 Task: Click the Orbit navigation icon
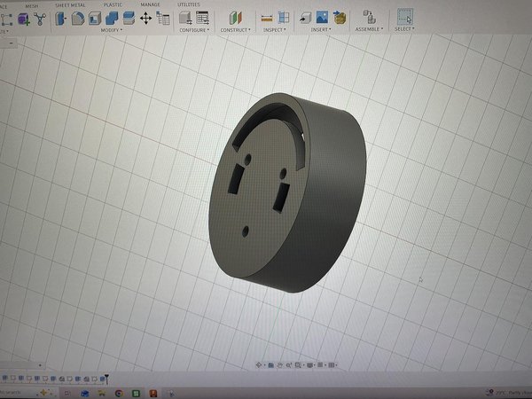(x=259, y=365)
